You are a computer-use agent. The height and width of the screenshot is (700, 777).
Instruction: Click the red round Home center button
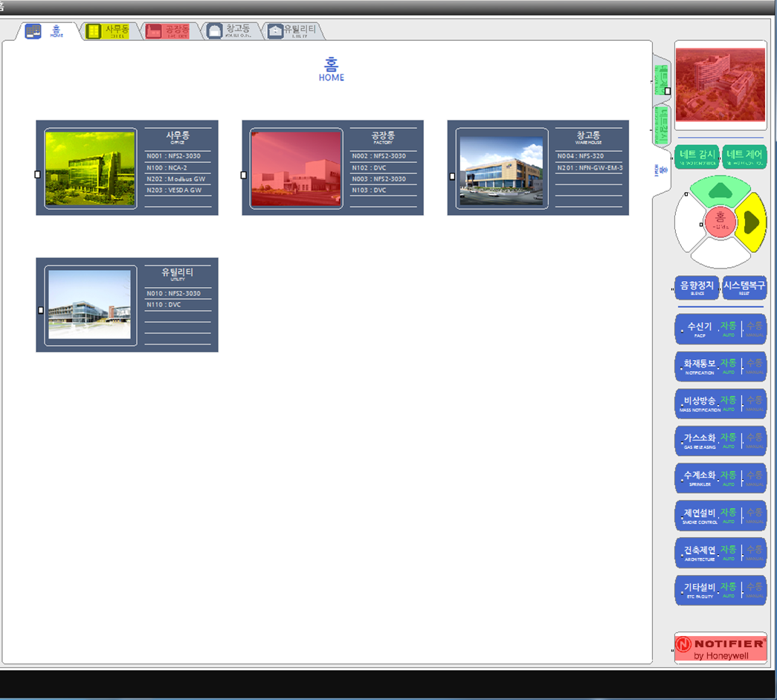pyautogui.click(x=720, y=222)
